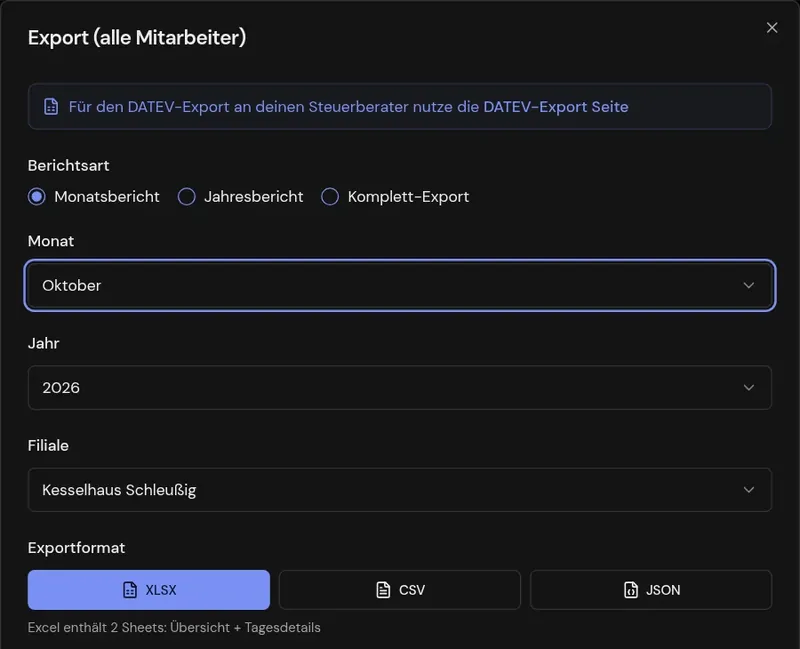
Task: Click the Excel enthält 2 Sheets hint
Action: coord(174,627)
